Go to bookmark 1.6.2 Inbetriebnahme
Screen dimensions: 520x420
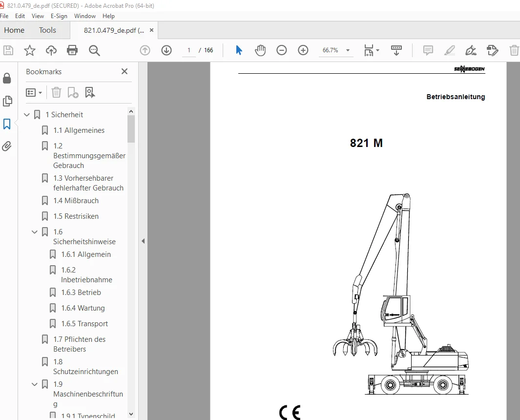[86, 275]
